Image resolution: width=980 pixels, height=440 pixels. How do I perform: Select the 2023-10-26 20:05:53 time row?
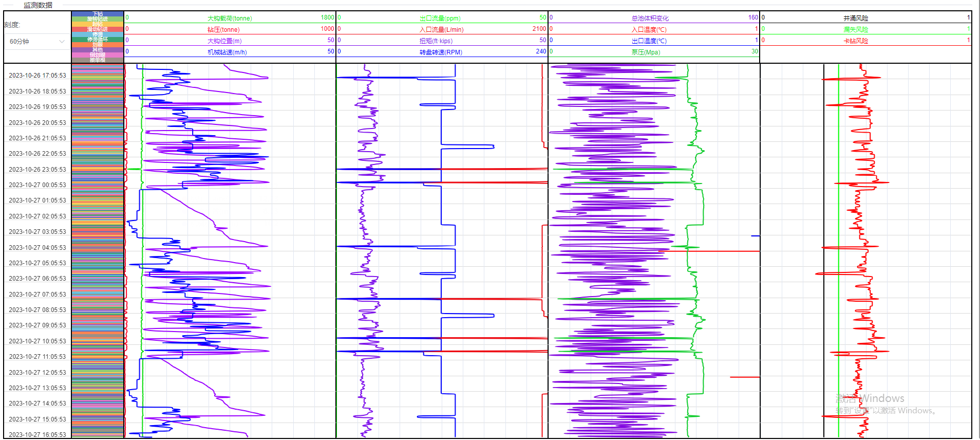point(37,123)
